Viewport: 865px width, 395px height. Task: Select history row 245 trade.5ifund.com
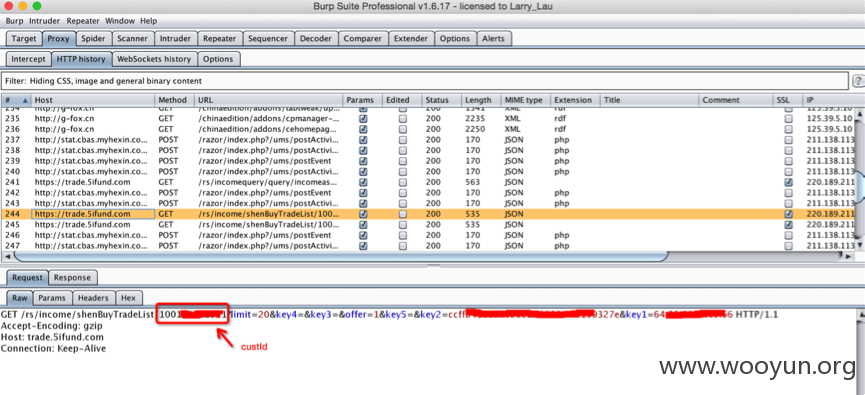428,225
